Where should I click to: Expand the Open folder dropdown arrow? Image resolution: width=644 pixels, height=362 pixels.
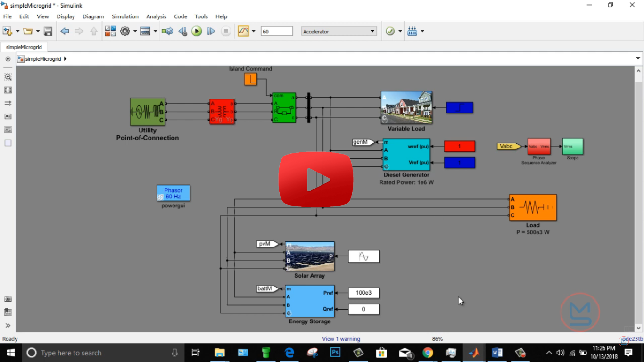[x=38, y=31]
